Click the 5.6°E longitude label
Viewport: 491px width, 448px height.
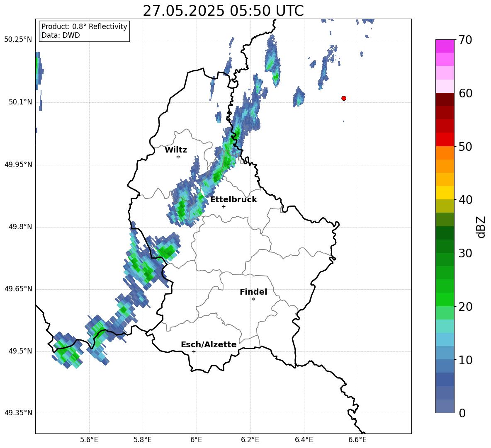click(89, 440)
